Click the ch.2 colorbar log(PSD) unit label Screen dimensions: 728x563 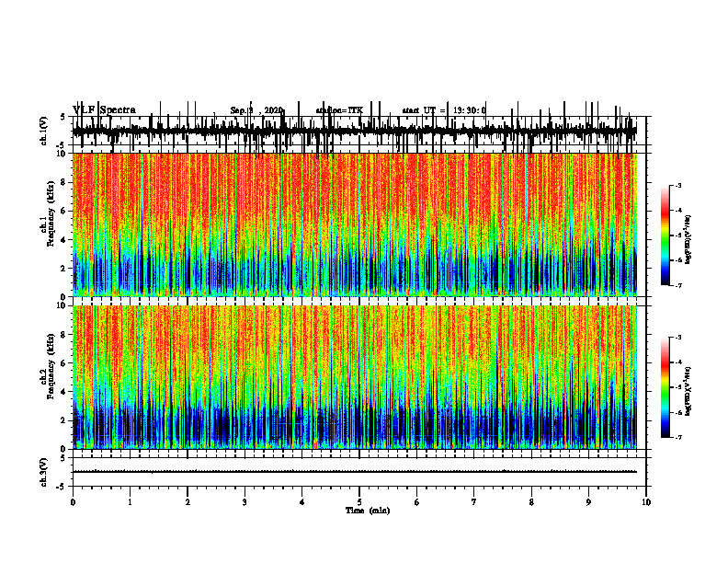[688, 391]
